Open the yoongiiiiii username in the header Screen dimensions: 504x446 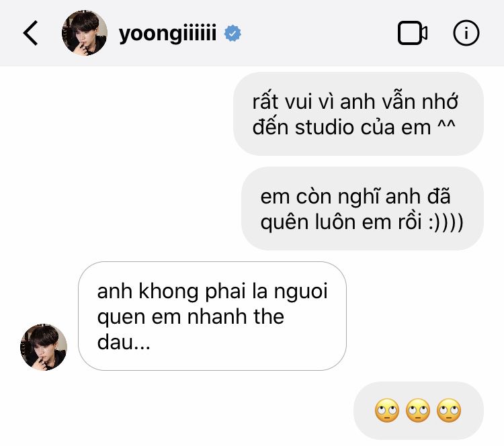point(167,34)
